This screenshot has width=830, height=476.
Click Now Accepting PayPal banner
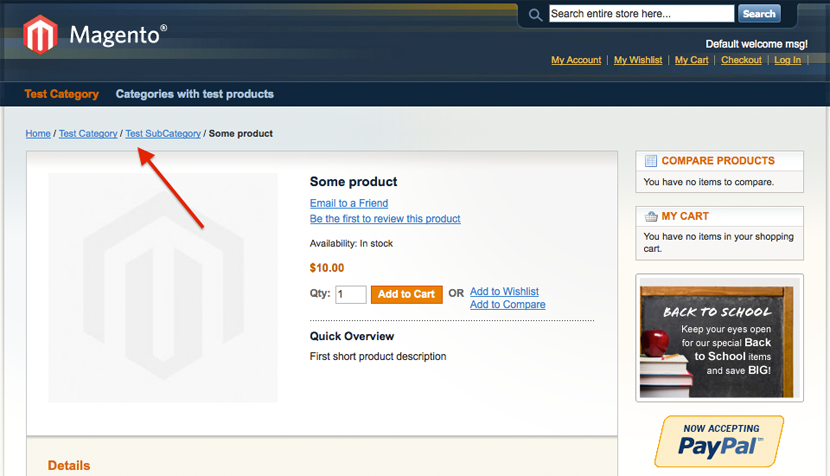tap(719, 441)
